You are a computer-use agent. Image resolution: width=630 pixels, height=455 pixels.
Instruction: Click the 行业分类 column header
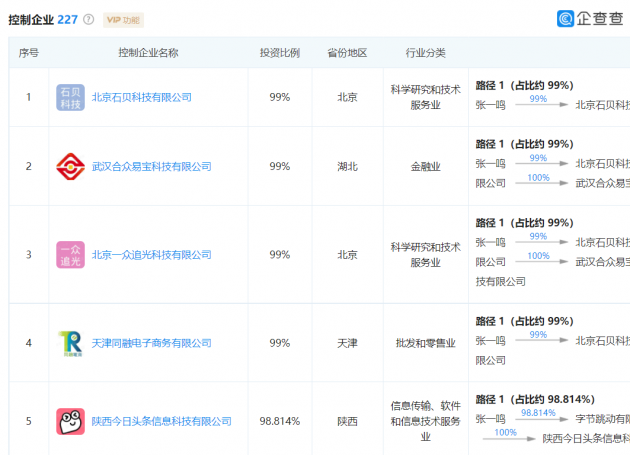425,53
